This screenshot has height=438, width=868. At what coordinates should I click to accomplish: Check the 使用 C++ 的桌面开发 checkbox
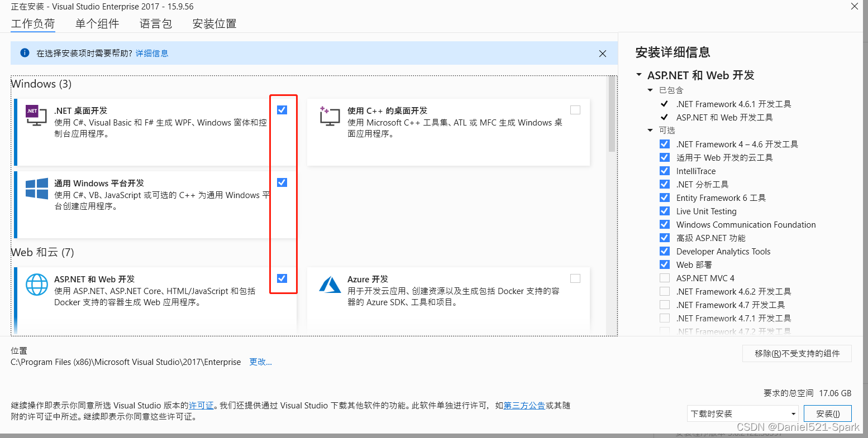575,110
